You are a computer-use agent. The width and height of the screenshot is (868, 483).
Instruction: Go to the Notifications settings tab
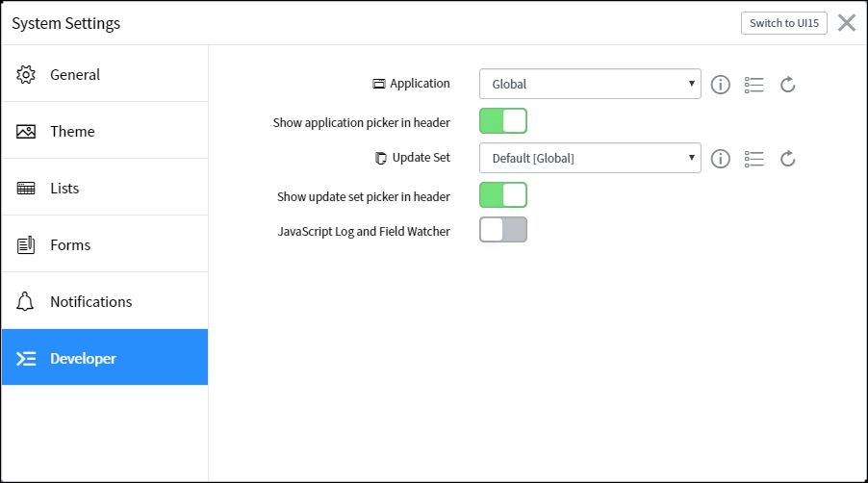pyautogui.click(x=105, y=301)
